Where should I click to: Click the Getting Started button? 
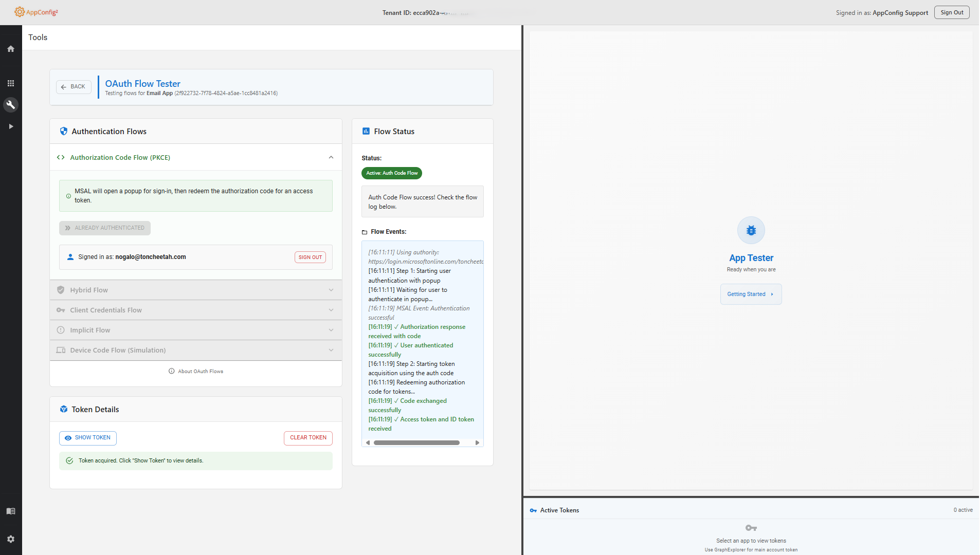click(751, 294)
